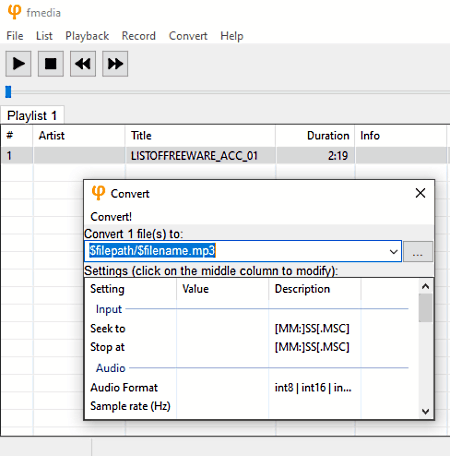Open the Convert menu

tap(188, 36)
